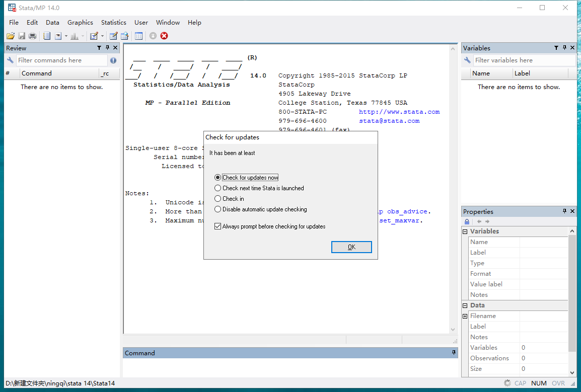This screenshot has width=581, height=392.
Task: Click the Label column header in Variables
Action: (x=540, y=73)
